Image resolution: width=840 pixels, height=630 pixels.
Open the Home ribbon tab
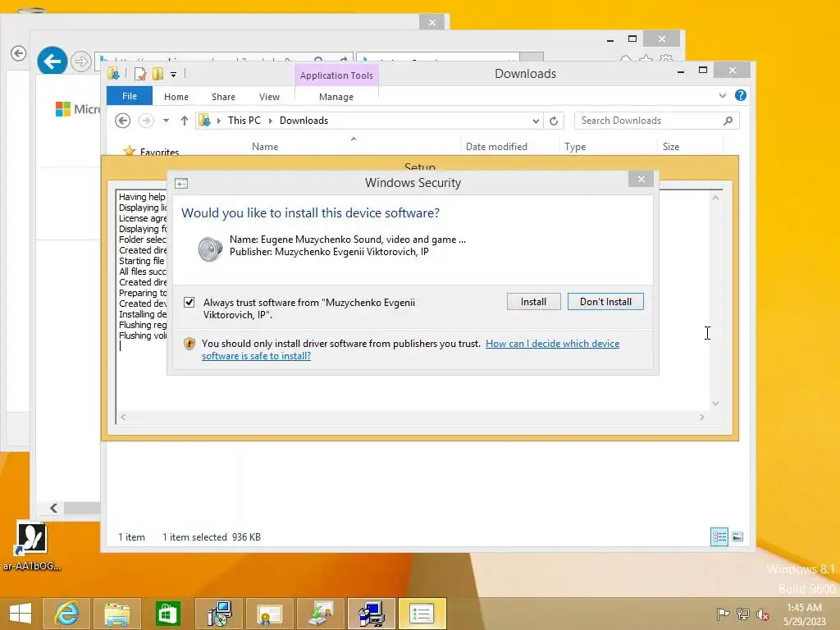point(176,97)
